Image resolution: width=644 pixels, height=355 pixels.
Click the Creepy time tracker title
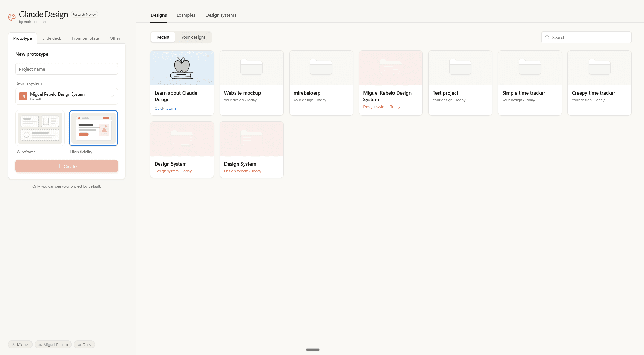[593, 93]
